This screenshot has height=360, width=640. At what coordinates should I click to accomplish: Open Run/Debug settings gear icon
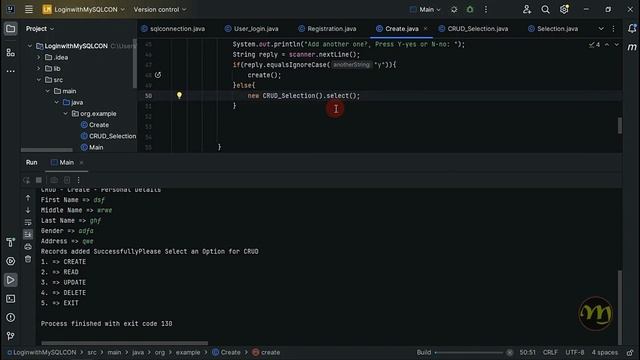[x=454, y=9]
